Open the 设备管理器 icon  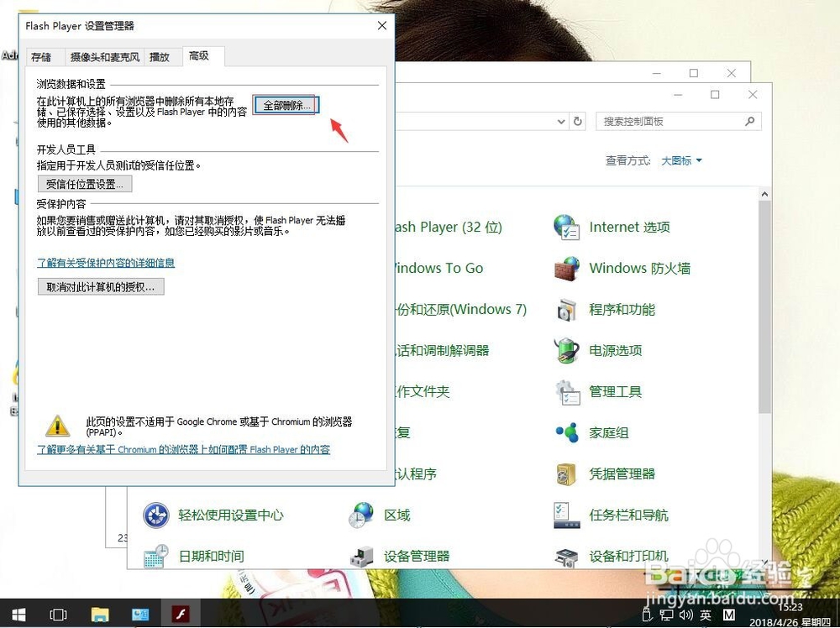click(x=361, y=557)
